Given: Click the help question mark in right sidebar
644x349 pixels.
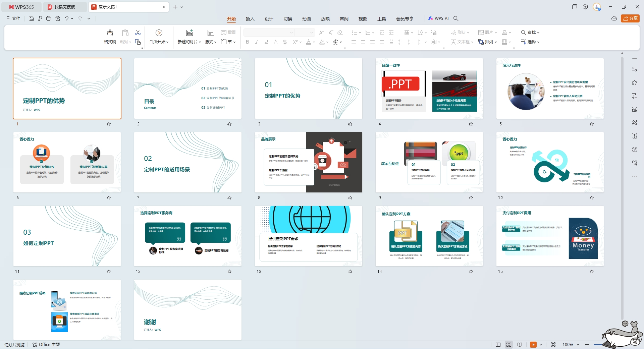Looking at the screenshot, I should (634, 150).
